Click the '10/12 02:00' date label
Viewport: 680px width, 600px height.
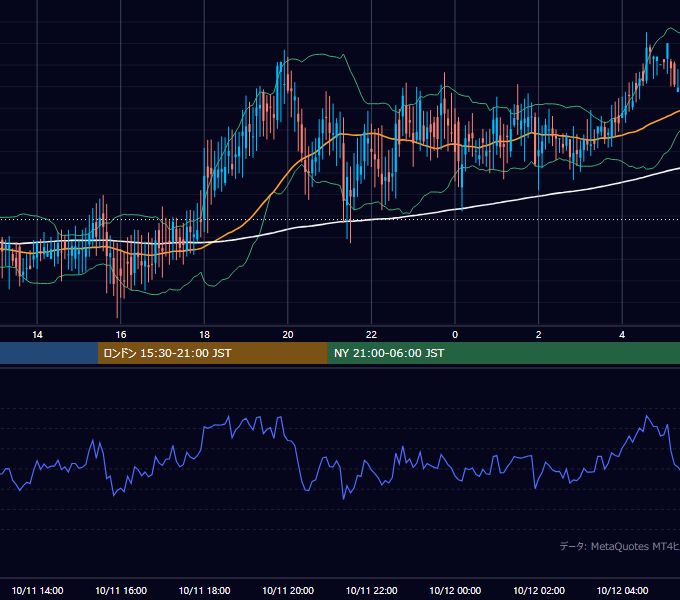click(x=539, y=590)
